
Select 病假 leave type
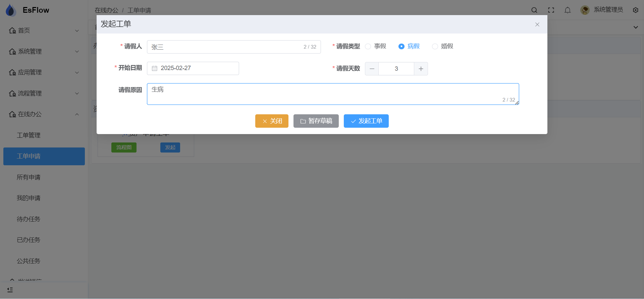[409, 46]
